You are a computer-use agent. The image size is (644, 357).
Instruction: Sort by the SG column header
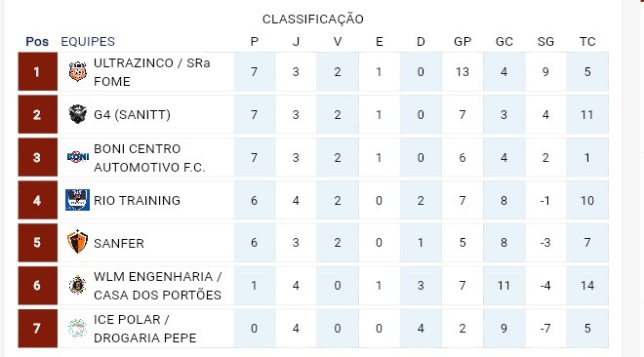click(x=545, y=41)
